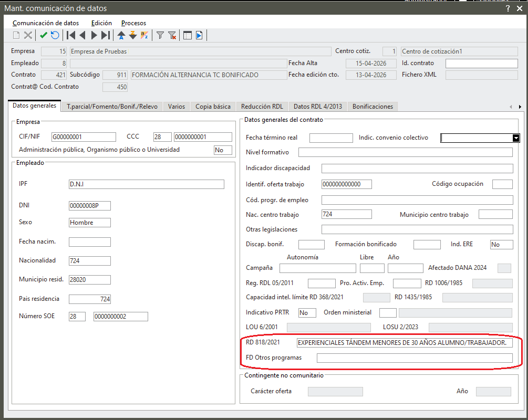
Task: Click the FD Otros programas field
Action: [x=415, y=358]
